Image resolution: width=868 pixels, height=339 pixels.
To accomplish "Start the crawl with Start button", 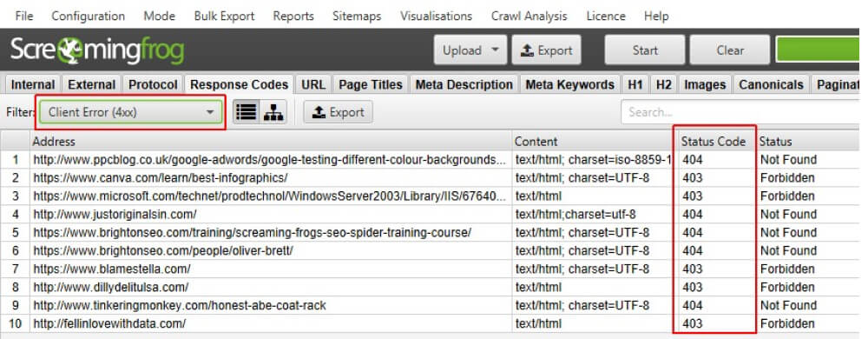I will (644, 50).
